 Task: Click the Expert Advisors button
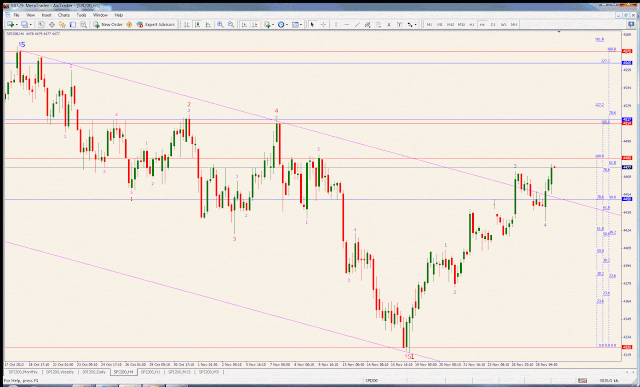coord(156,24)
